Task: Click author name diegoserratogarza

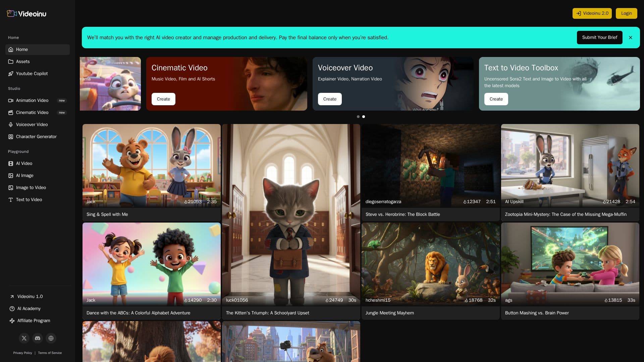Action: click(383, 202)
